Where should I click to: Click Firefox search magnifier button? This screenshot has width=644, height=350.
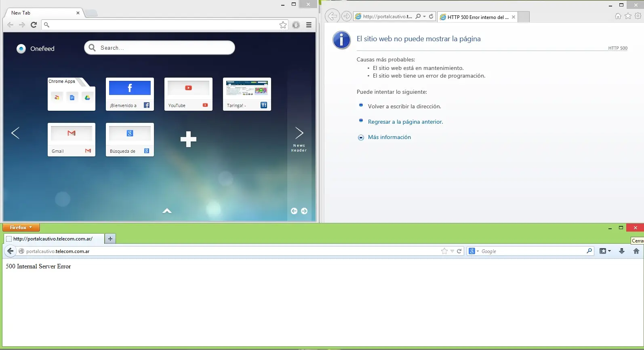pos(589,251)
